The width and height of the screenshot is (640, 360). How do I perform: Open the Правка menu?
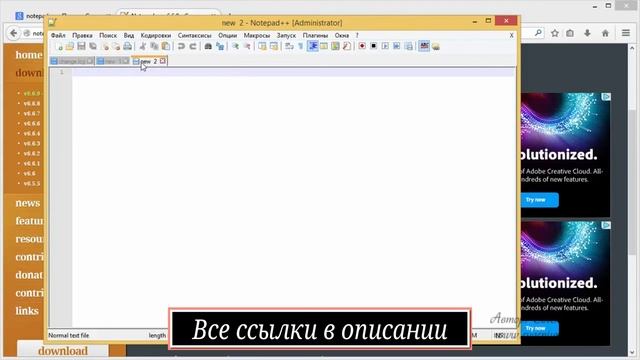(82, 36)
